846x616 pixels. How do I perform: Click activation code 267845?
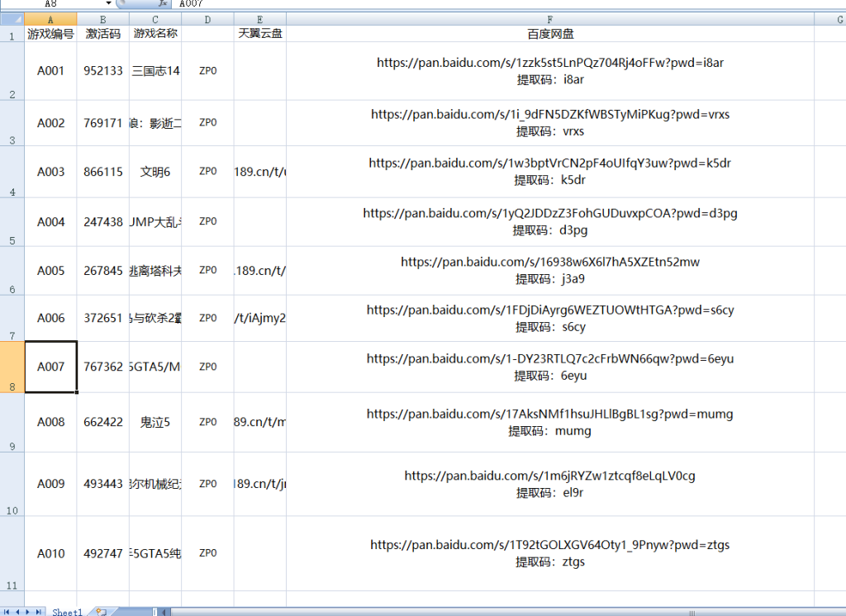(x=103, y=271)
